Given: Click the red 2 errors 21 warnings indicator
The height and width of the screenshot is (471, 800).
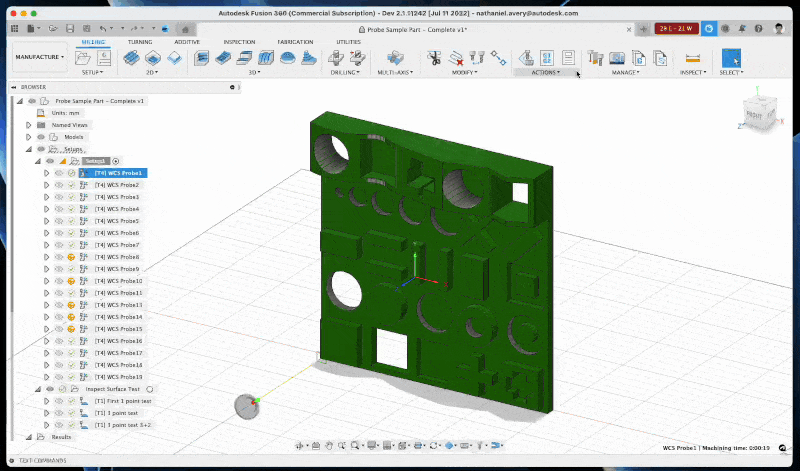Looking at the screenshot, I should (x=677, y=29).
